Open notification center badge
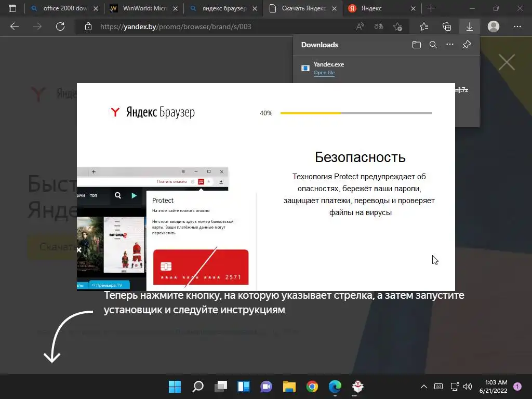The height and width of the screenshot is (399, 532). click(517, 387)
